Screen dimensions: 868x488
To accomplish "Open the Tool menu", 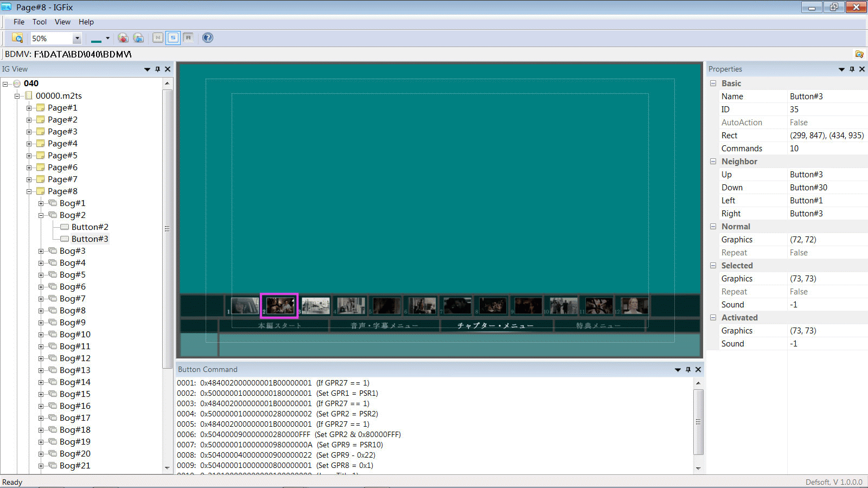I will (40, 22).
